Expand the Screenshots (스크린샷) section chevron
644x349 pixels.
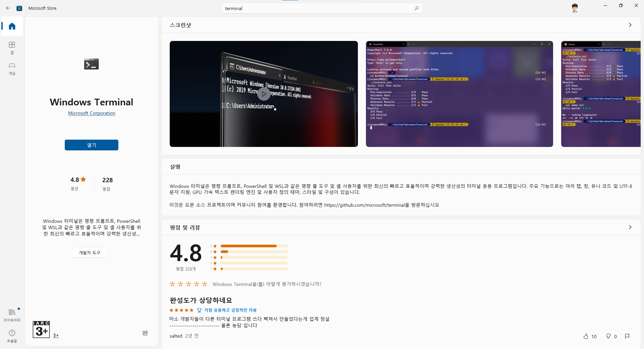(630, 25)
